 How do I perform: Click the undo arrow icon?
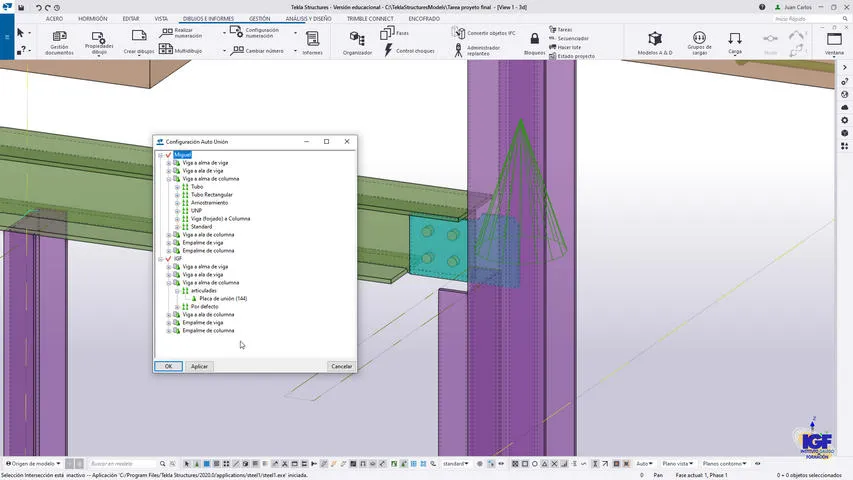39,8
